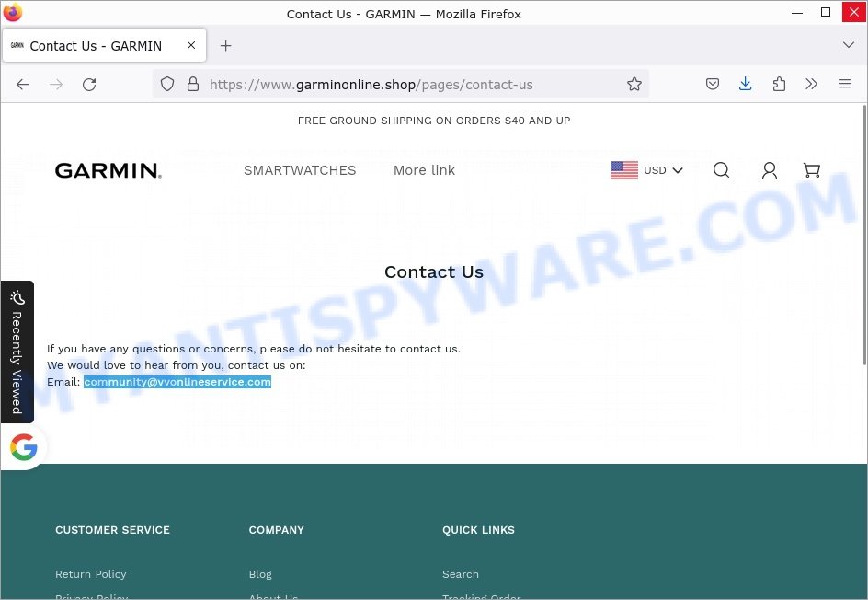Click the Firefox application logo
The image size is (868, 600).
(13, 12)
